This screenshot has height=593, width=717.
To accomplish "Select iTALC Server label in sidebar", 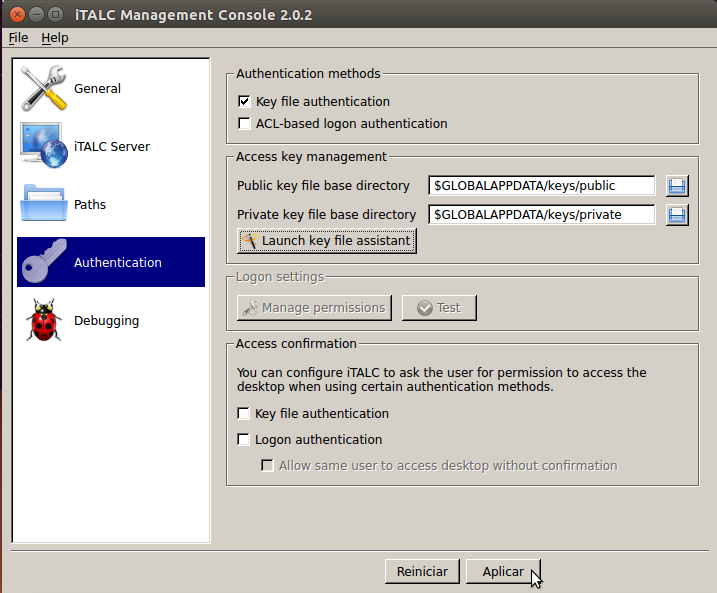I will pyautogui.click(x=112, y=146).
